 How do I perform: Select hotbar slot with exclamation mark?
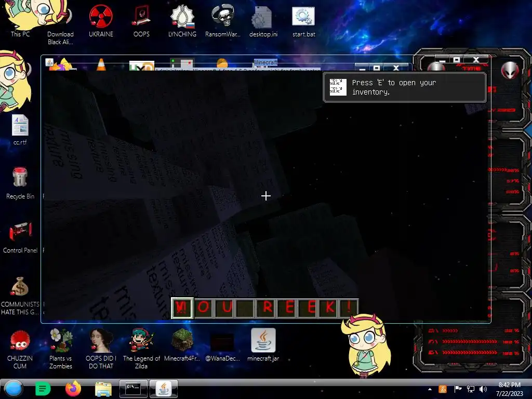[349, 308]
